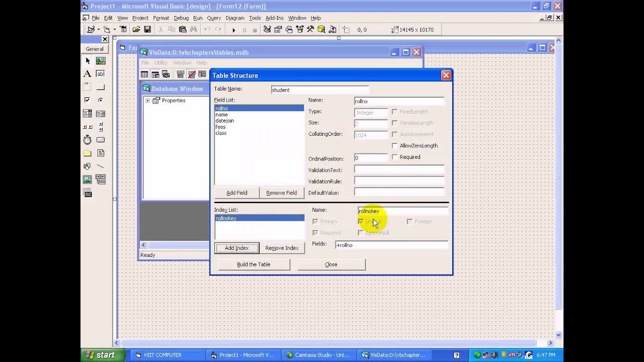The height and width of the screenshot is (362, 644).
Task: Choose the CommandButton control in the toolbox
Action: coord(101,87)
